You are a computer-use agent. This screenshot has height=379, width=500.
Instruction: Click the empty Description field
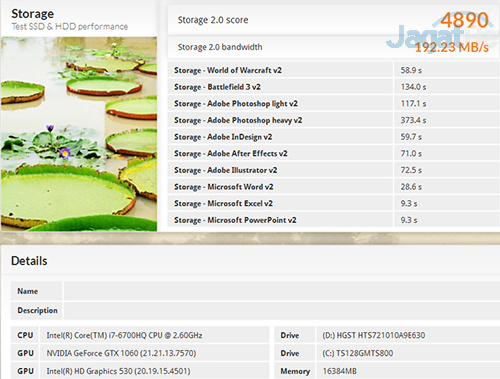click(282, 310)
